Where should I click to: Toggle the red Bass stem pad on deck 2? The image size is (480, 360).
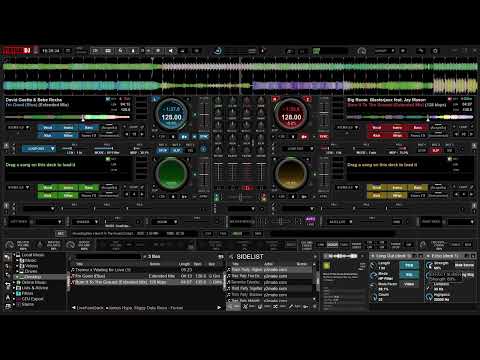[417, 128]
